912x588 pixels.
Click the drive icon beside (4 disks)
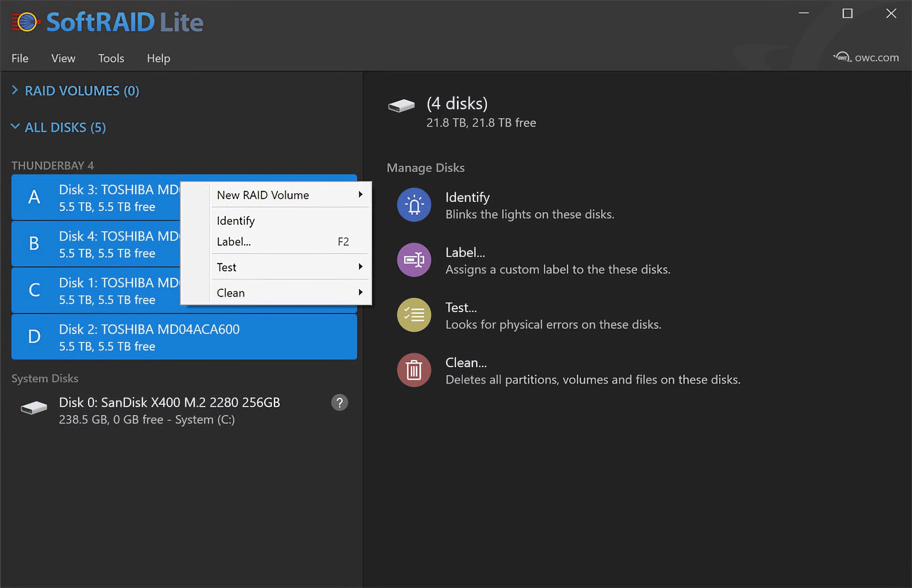click(401, 105)
